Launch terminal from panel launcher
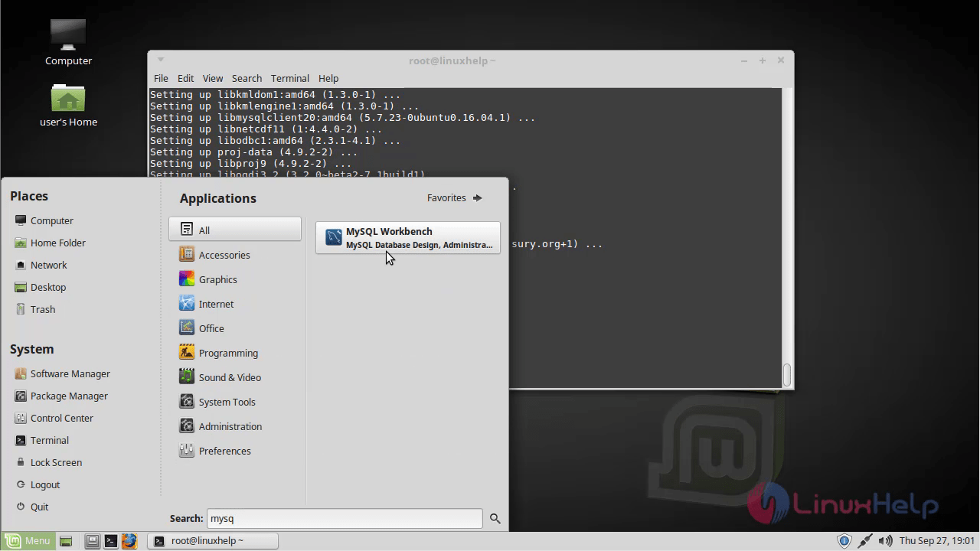Screen dimensions: 980x551 click(111, 541)
